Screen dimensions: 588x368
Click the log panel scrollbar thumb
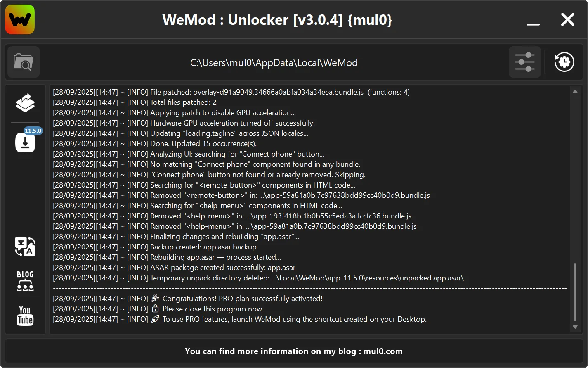[575, 292]
